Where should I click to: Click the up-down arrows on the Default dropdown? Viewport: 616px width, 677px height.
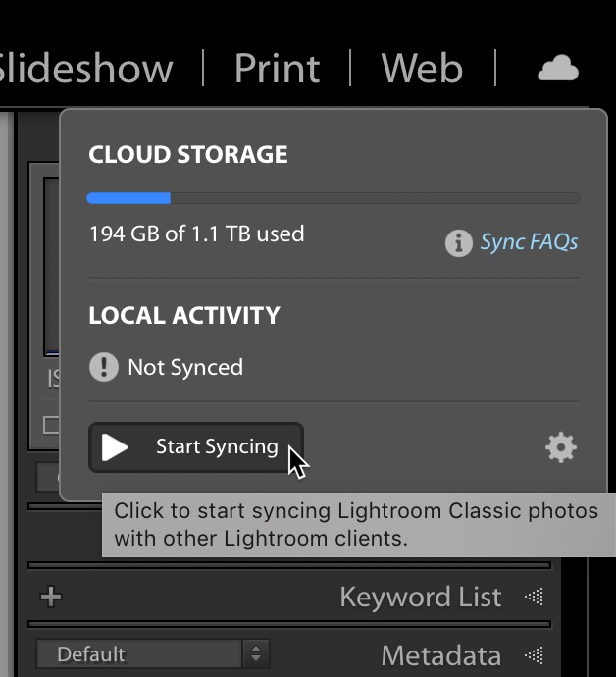(256, 653)
